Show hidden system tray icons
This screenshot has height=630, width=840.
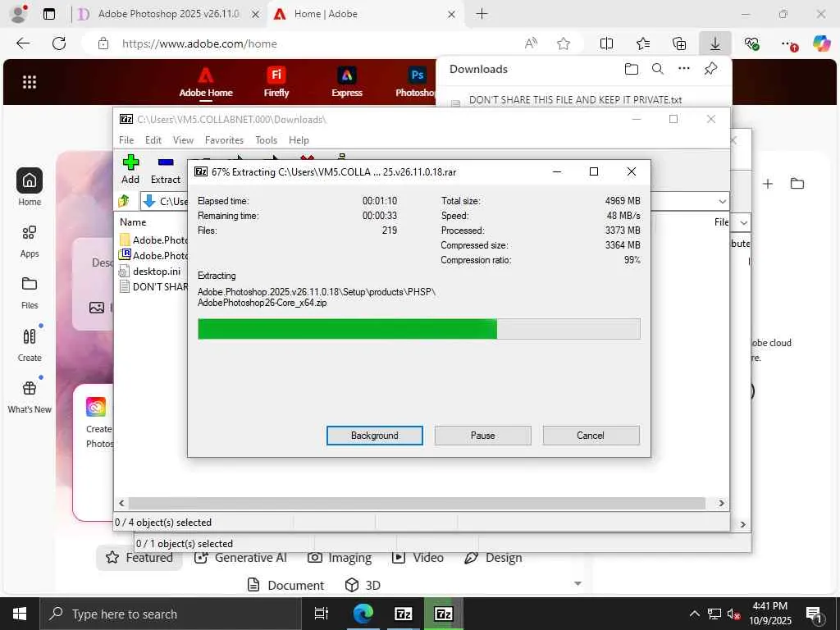[694, 614]
